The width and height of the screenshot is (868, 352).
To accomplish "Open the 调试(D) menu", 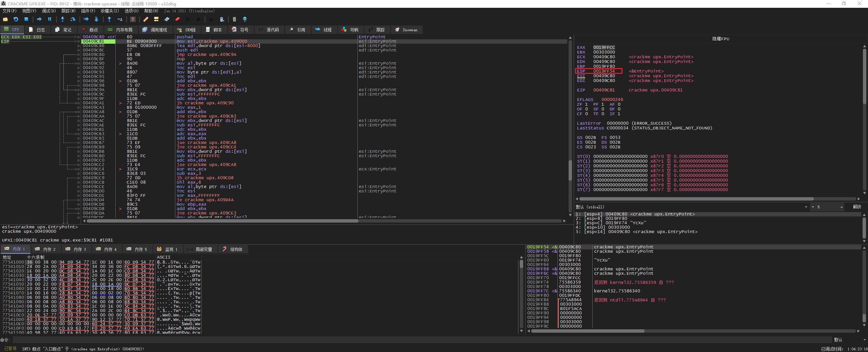I will (48, 11).
